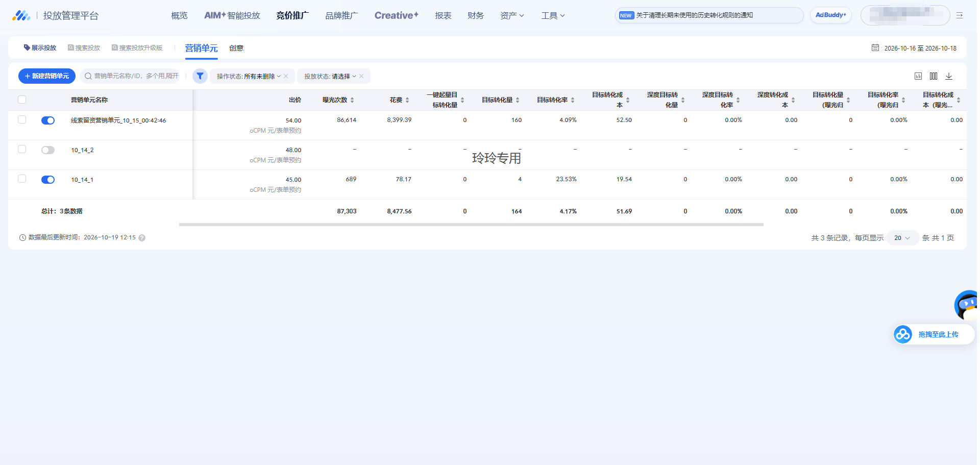Click the platform logo icon
The width and height of the screenshot is (980, 465).
tap(21, 16)
